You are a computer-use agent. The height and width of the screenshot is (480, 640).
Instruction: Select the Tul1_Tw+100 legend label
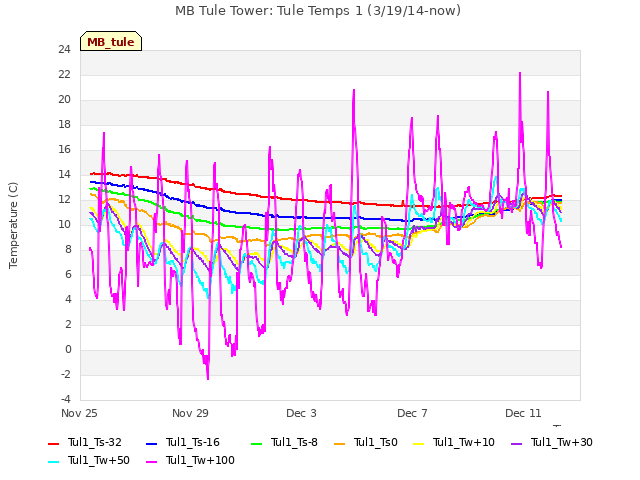pyautogui.click(x=200, y=460)
